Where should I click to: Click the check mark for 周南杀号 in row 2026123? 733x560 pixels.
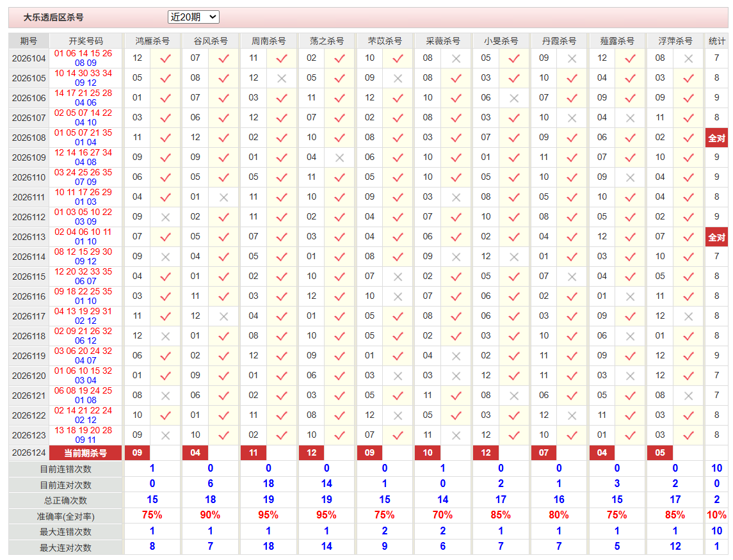pyautogui.click(x=282, y=435)
